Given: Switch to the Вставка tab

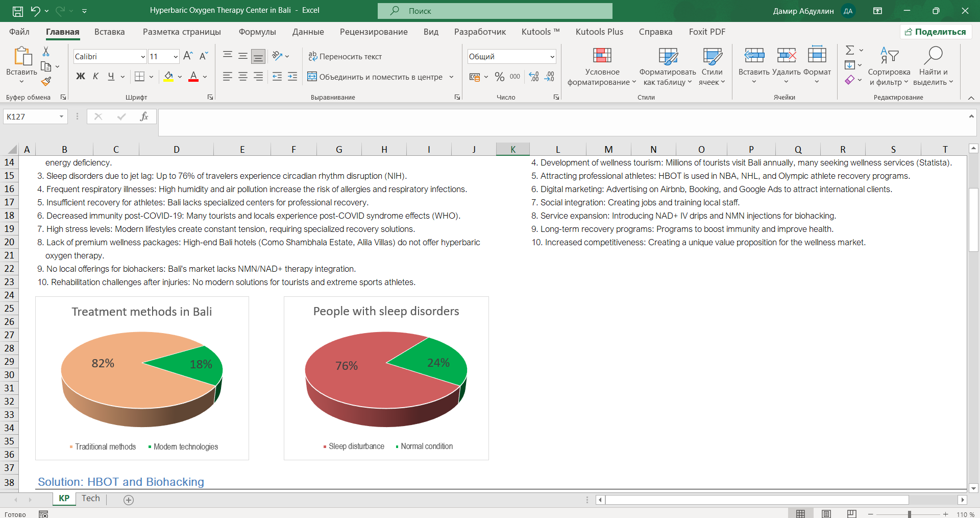Looking at the screenshot, I should pyautogui.click(x=110, y=32).
